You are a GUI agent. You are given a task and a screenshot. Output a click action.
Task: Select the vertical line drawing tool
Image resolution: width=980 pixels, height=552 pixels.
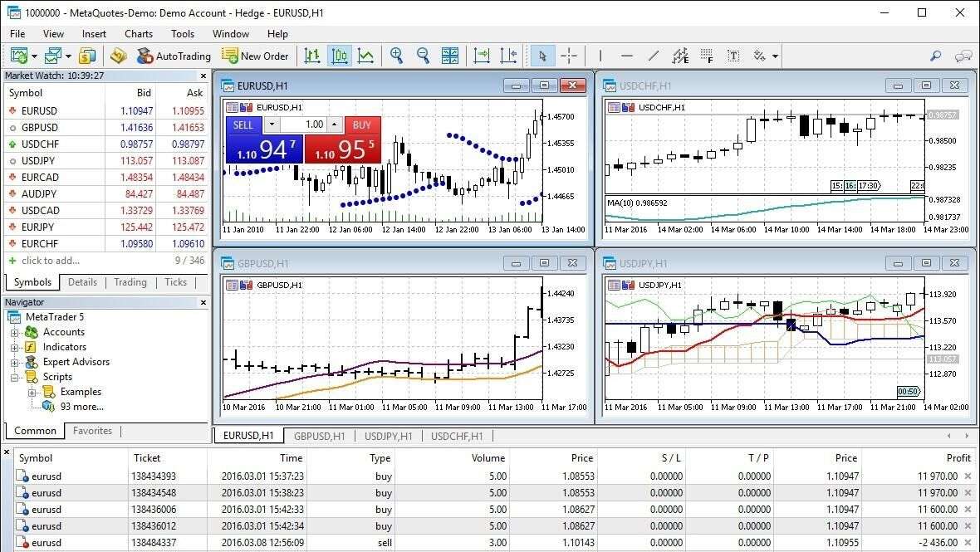[600, 56]
